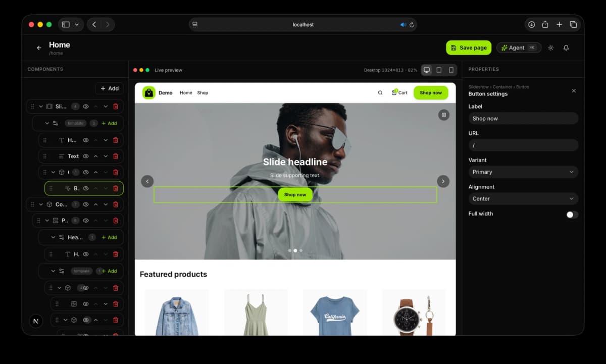Hide the Sli... component using its eye icon
The width and height of the screenshot is (606, 364).
coord(86,107)
